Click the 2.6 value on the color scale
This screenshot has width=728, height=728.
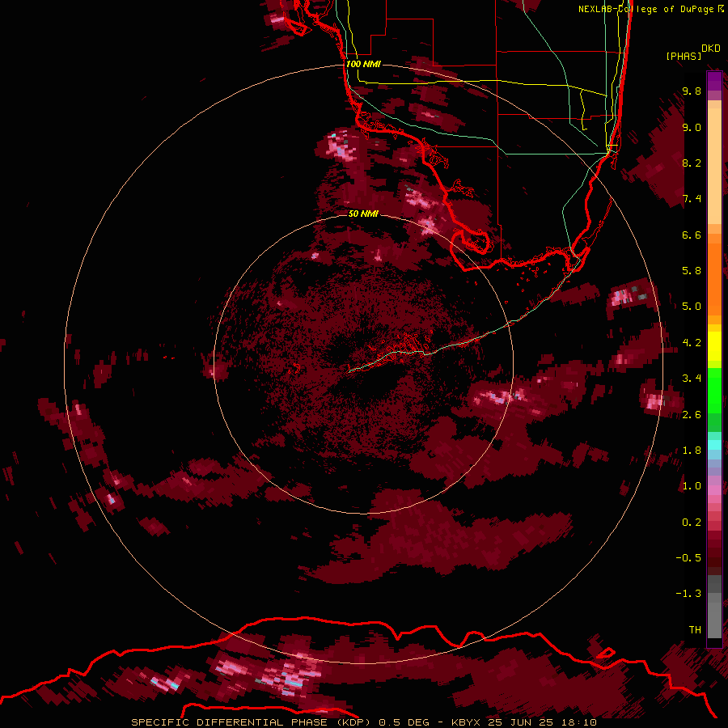692,415
